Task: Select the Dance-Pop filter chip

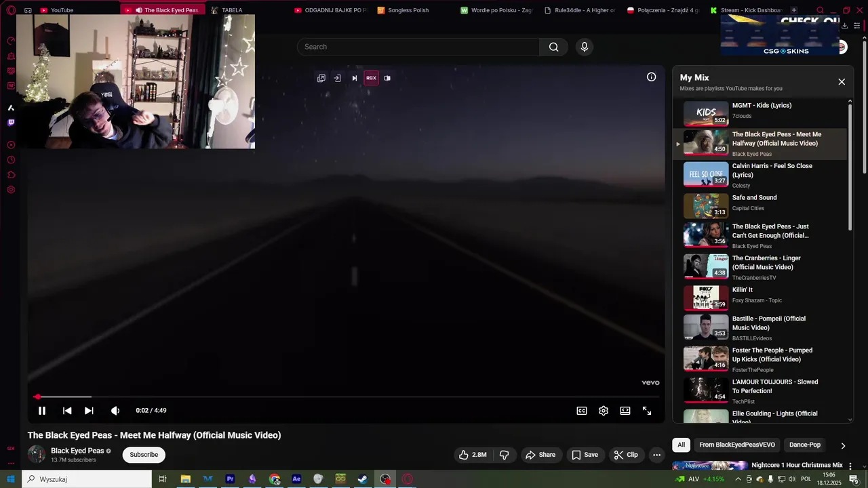Action: coord(805,445)
